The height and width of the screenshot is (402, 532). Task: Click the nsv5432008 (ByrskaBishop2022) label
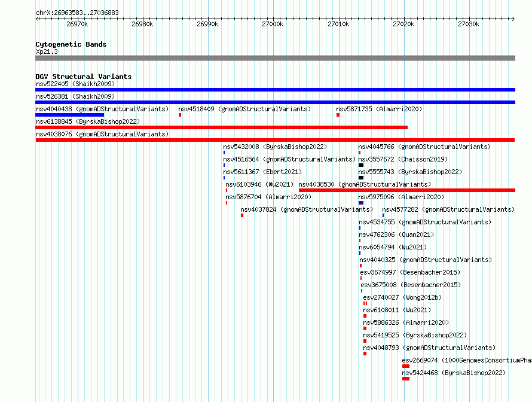pyautogui.click(x=275, y=147)
